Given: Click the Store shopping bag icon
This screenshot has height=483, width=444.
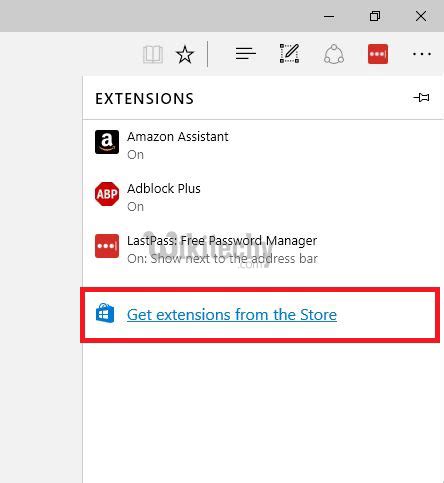Looking at the screenshot, I should point(105,313).
